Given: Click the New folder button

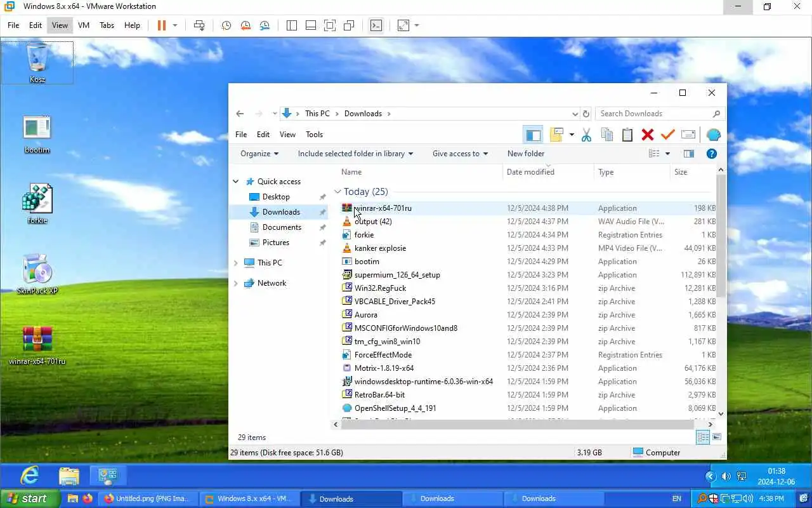Looking at the screenshot, I should tap(526, 154).
